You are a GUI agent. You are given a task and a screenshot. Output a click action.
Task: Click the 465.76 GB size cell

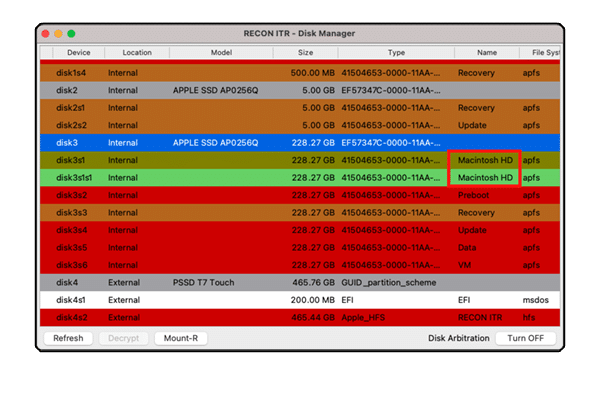pos(313,282)
